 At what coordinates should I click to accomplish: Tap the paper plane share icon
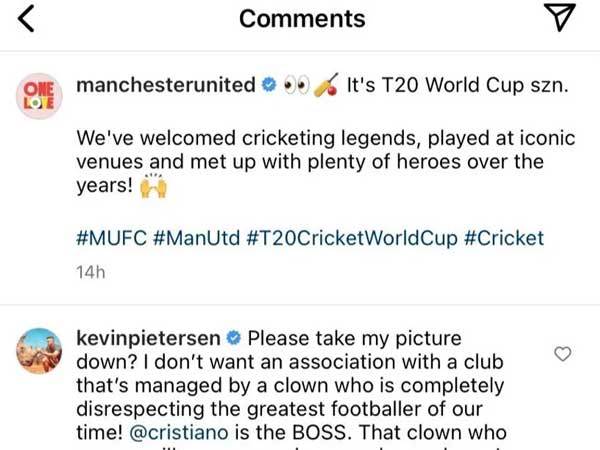(560, 17)
